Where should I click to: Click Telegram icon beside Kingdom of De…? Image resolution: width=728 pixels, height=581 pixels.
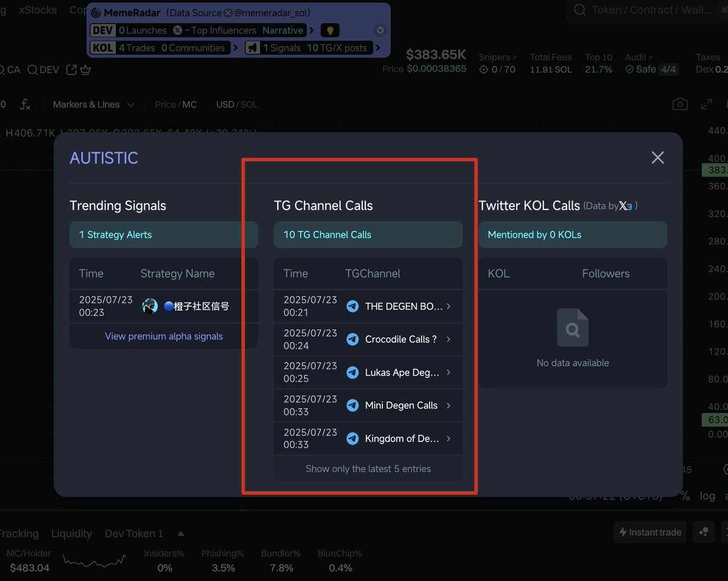352,438
